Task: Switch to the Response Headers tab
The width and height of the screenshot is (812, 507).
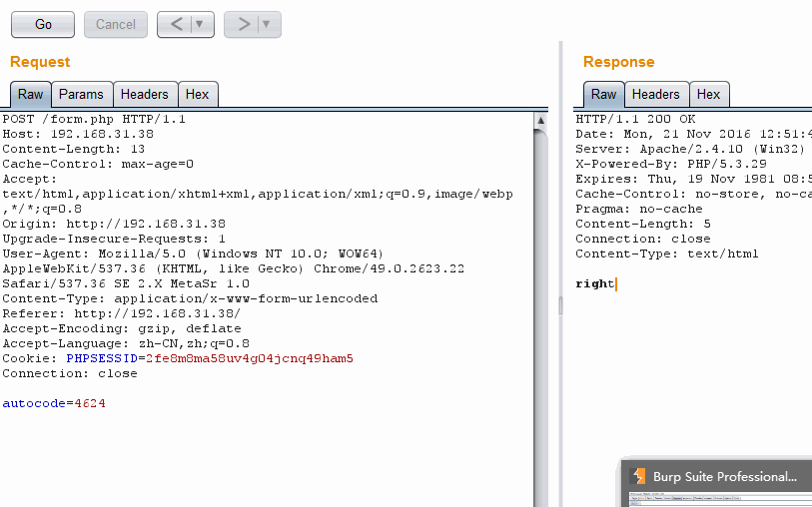Action: 656,94
